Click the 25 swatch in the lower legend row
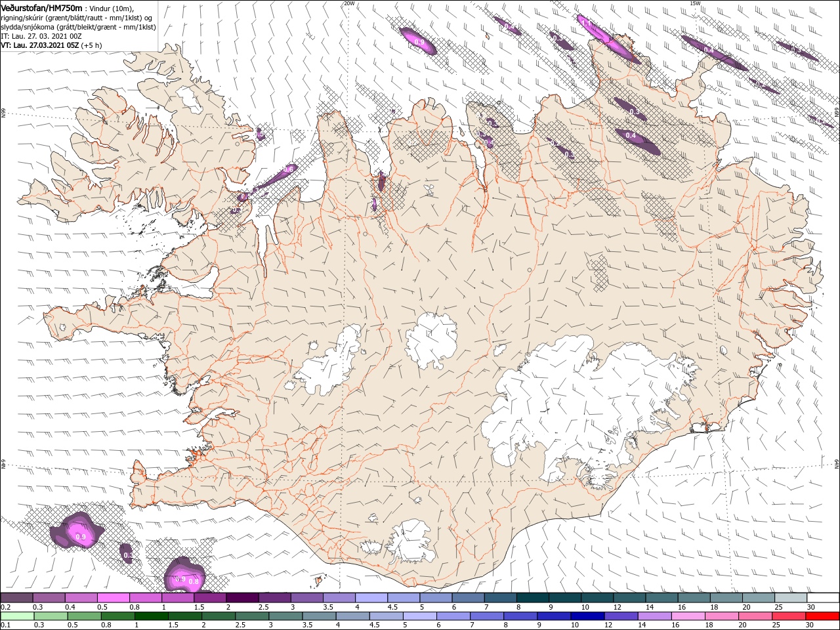Screen dimensions: 840x630 789,616
